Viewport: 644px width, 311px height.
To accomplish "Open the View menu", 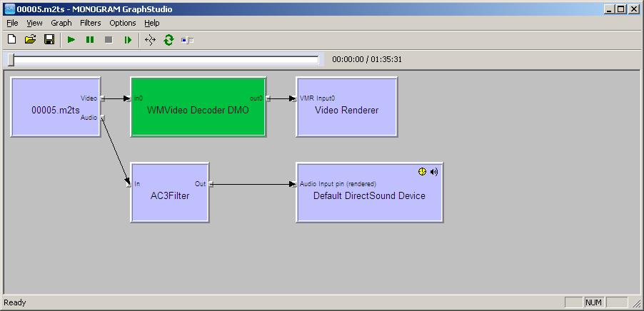I will 34,23.
